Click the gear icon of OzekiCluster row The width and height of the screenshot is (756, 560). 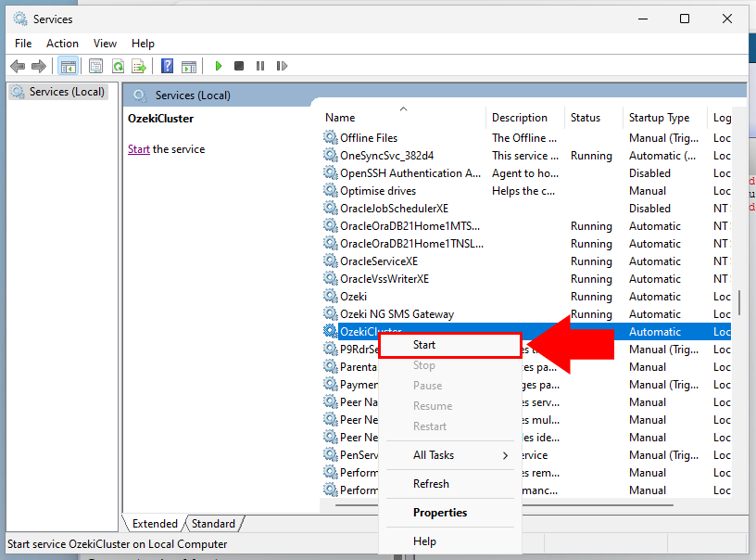(x=330, y=331)
